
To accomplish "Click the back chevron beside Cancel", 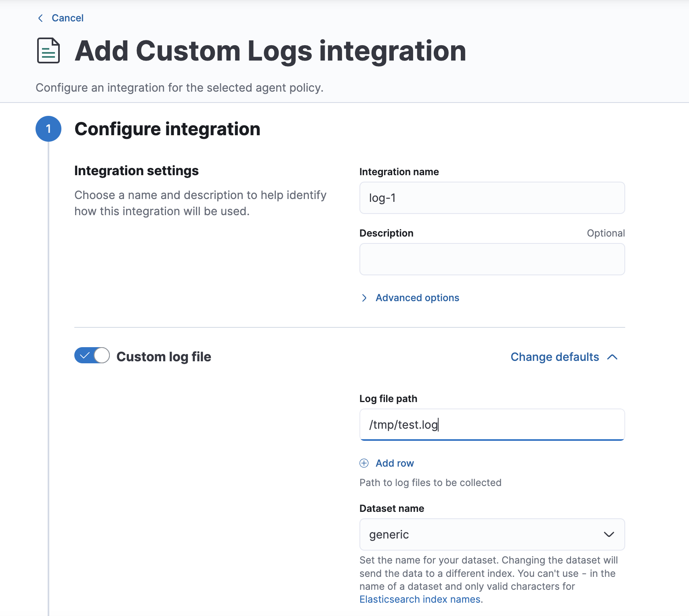I will 40,18.
